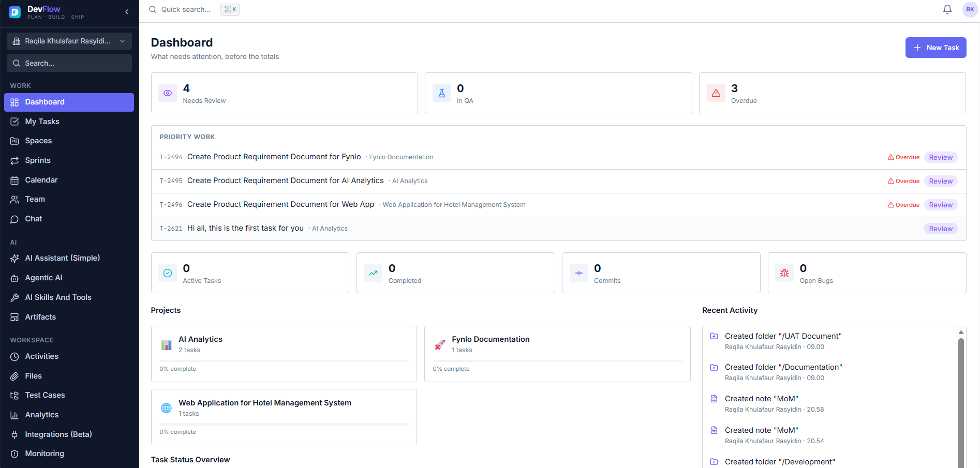This screenshot has height=468, width=980.
Task: Click the Active Tasks checkmark icon
Action: 168,273
